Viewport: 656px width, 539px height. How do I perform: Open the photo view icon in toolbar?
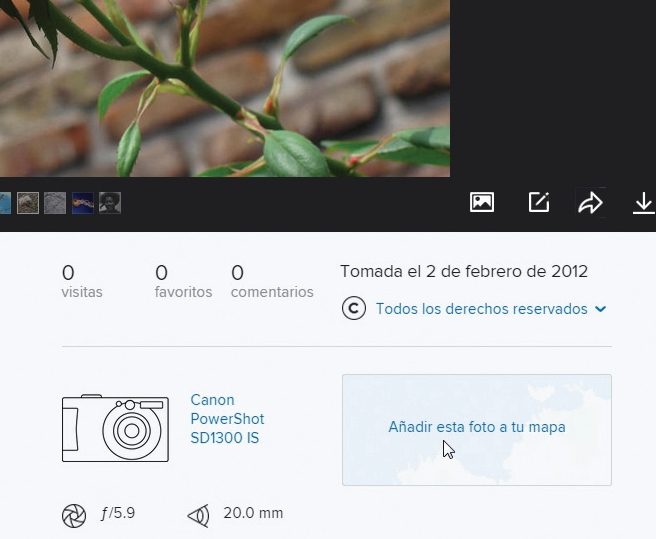coord(482,203)
